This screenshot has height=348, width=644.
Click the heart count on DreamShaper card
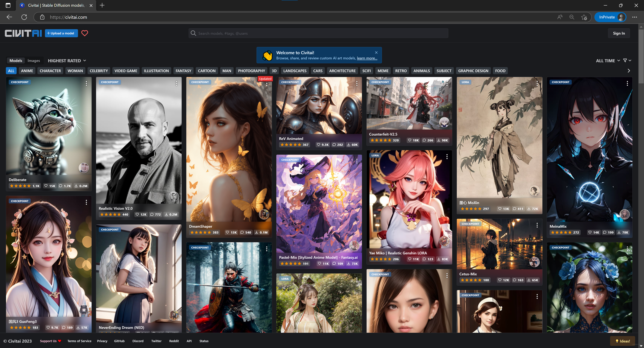click(x=231, y=232)
